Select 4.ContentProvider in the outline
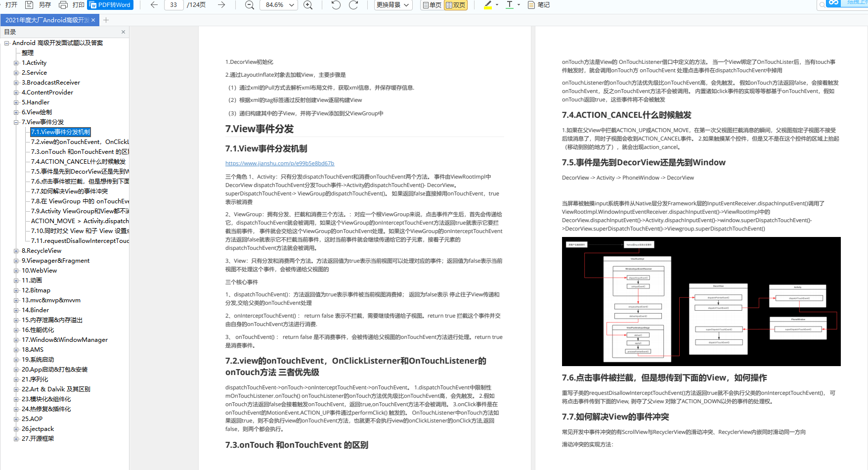Screen dimensions: 868x470 (x=47, y=93)
